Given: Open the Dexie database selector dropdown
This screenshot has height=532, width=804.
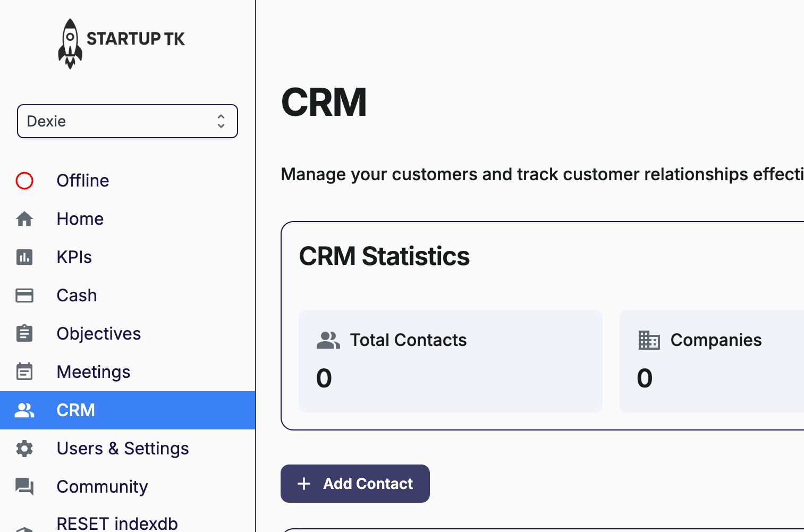Looking at the screenshot, I should [128, 121].
